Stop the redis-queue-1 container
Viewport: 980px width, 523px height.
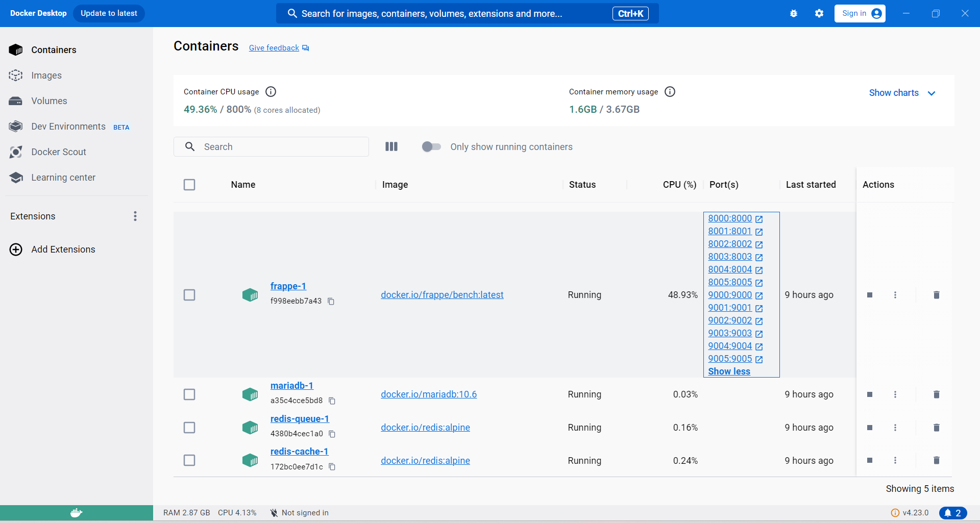pos(870,428)
